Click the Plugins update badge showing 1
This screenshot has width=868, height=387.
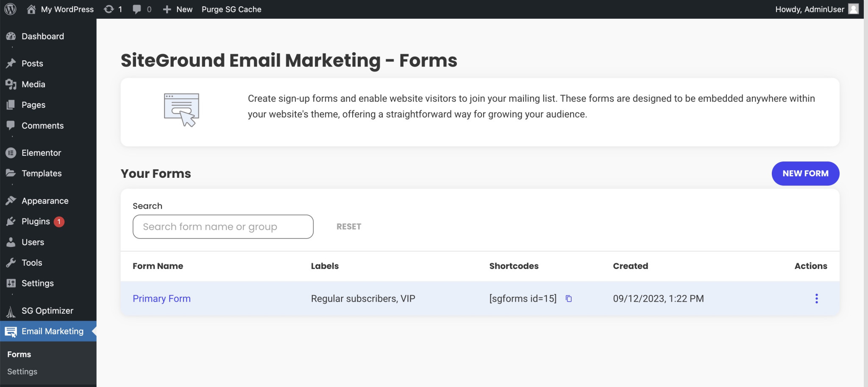[59, 222]
